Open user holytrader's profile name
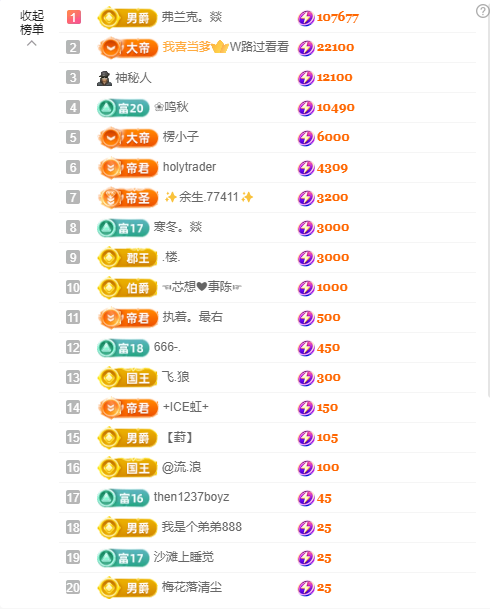The height and width of the screenshot is (609, 490). pyautogui.click(x=189, y=167)
